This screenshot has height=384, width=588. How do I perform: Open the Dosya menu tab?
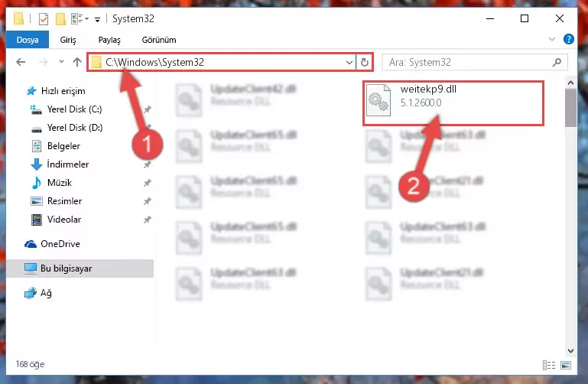(28, 40)
